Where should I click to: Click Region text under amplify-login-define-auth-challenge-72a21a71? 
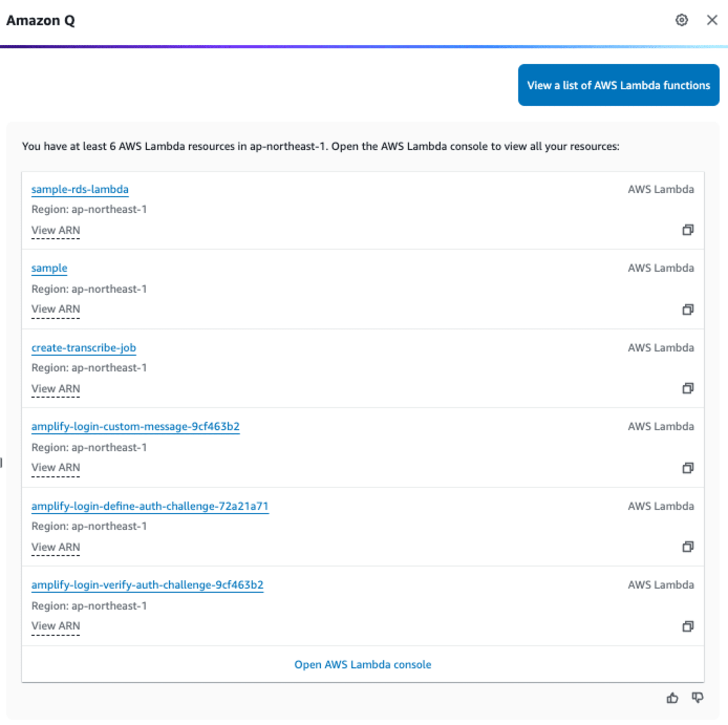pos(89,526)
